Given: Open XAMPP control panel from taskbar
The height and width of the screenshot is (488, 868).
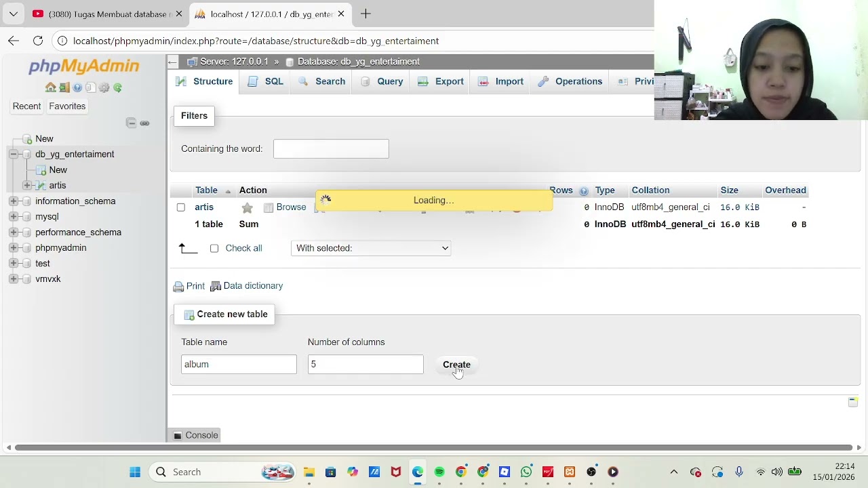Looking at the screenshot, I should point(570,472).
